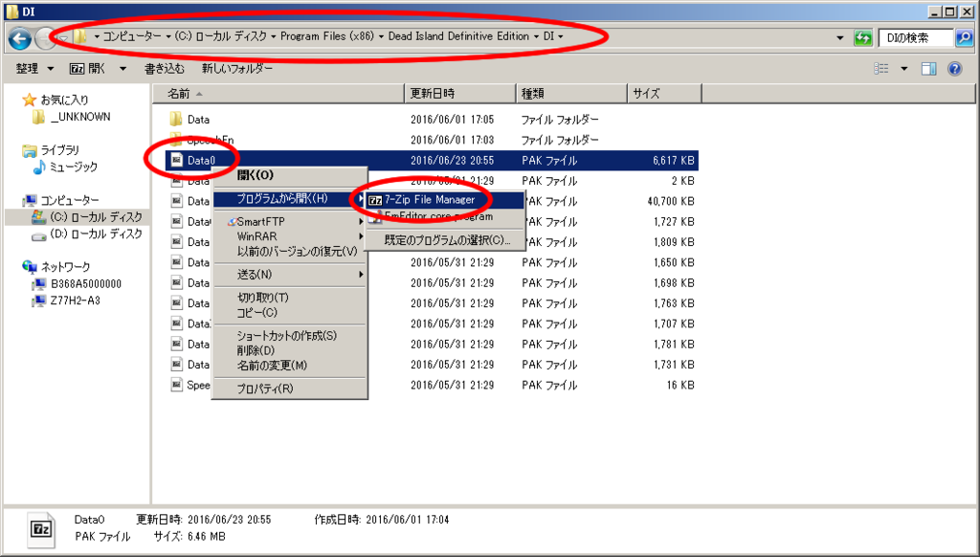
Task: Refresh the folder with the green arrows button
Action: 862,38
